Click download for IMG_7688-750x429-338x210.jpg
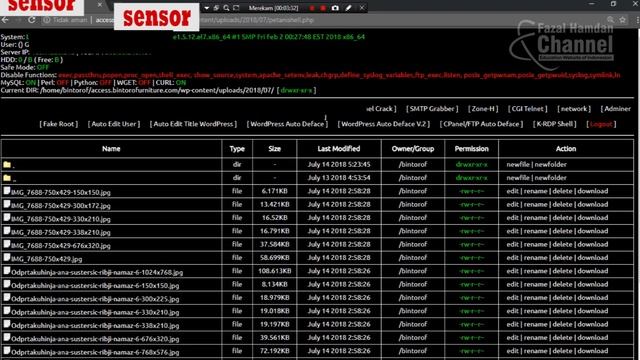Image resolution: width=640 pixels, height=360 pixels. click(x=593, y=231)
